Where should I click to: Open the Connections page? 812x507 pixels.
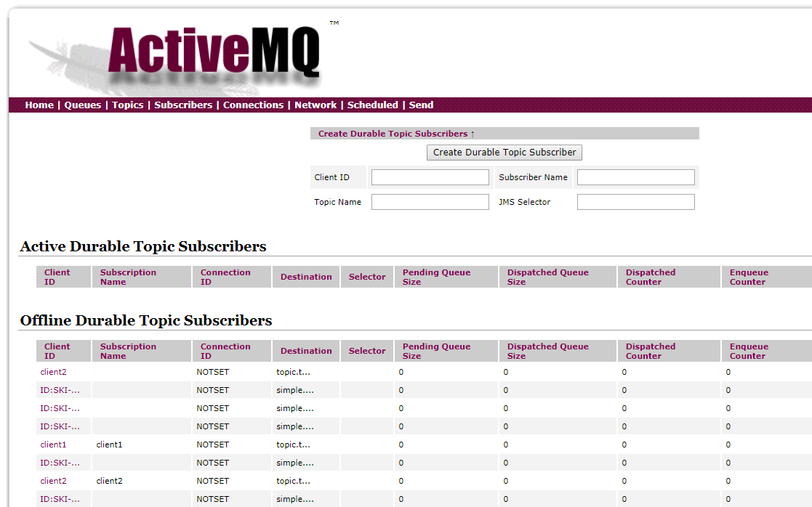tap(253, 105)
